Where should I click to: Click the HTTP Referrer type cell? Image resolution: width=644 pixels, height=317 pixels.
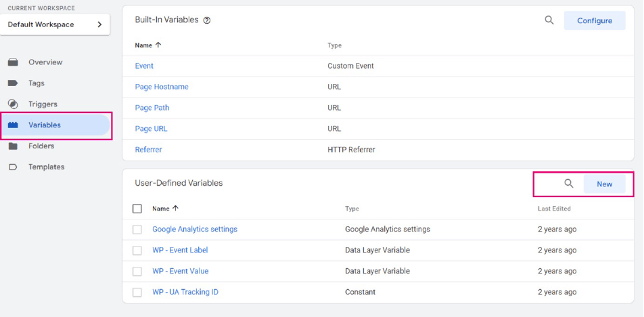click(x=351, y=150)
